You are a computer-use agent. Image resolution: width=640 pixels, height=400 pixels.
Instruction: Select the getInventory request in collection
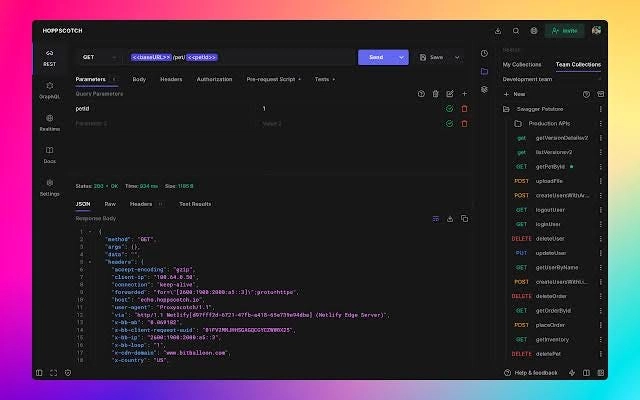coord(552,340)
